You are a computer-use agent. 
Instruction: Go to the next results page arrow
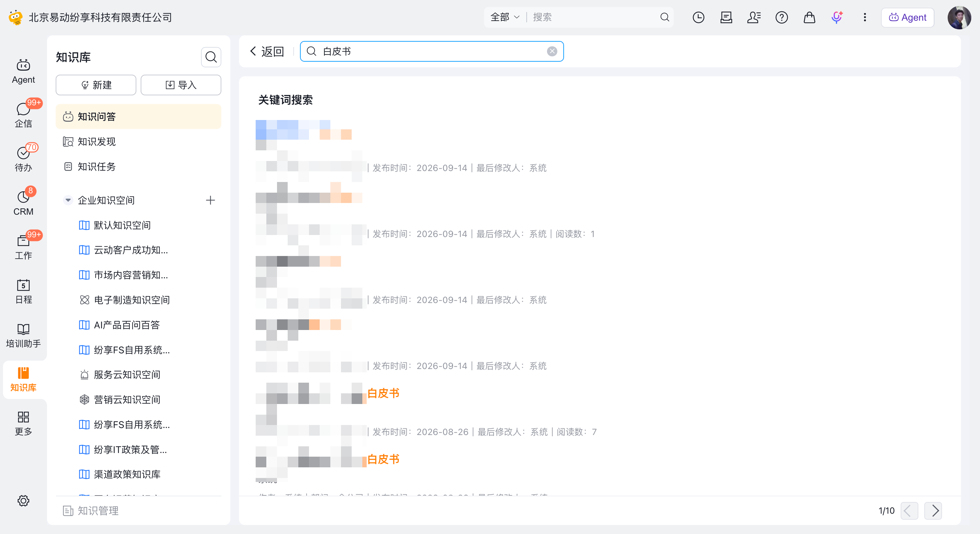[933, 510]
